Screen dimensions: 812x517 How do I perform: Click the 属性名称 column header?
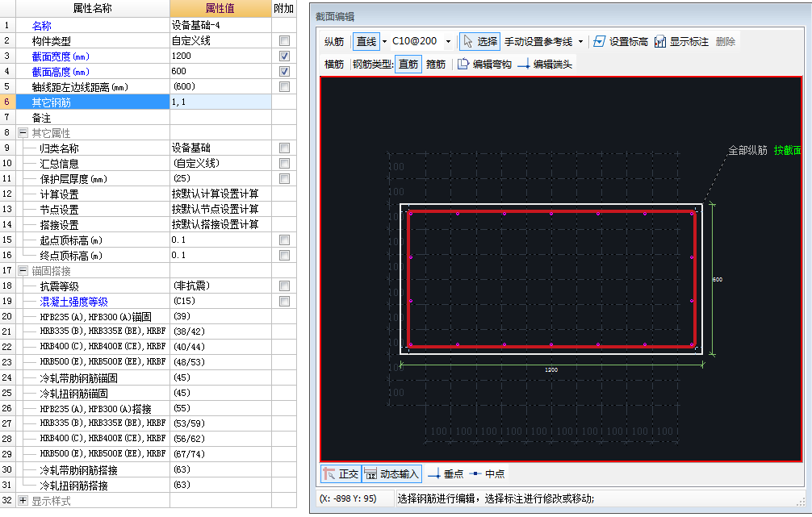(x=93, y=8)
